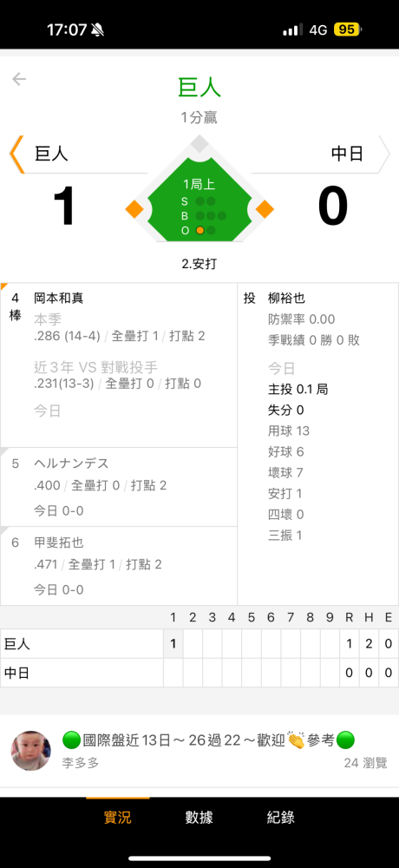The image size is (399, 868).
Task: Tap the right chevron beside 中日
Action: (x=383, y=154)
